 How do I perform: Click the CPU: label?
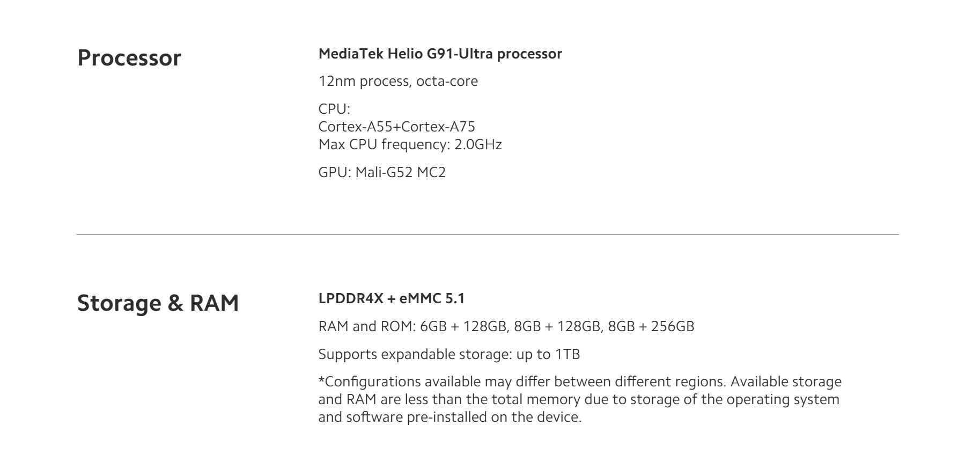[x=334, y=109]
